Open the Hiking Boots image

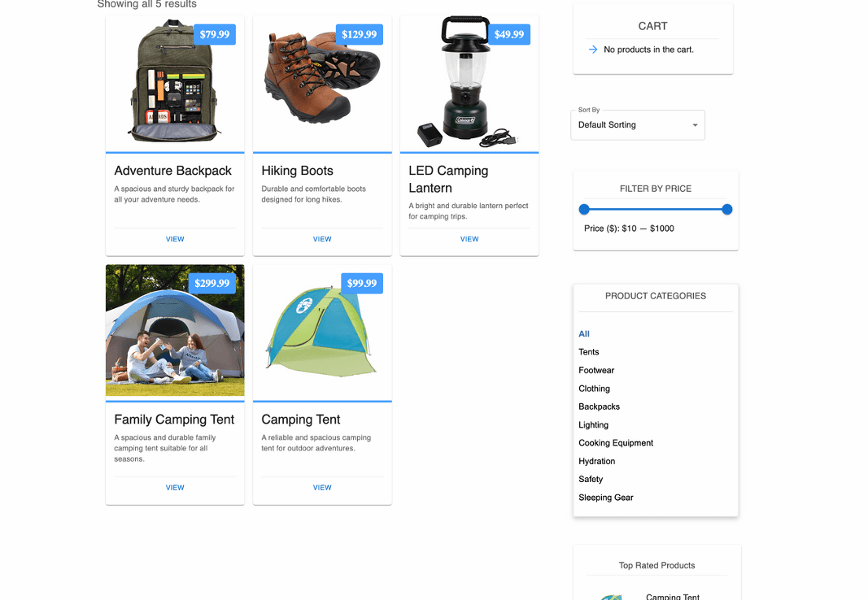pos(322,84)
